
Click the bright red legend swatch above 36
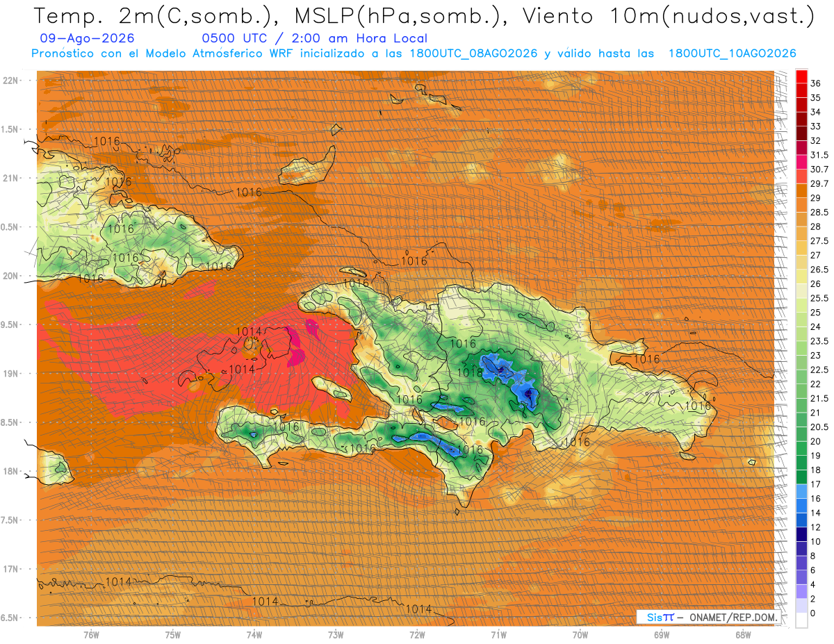tap(801, 76)
